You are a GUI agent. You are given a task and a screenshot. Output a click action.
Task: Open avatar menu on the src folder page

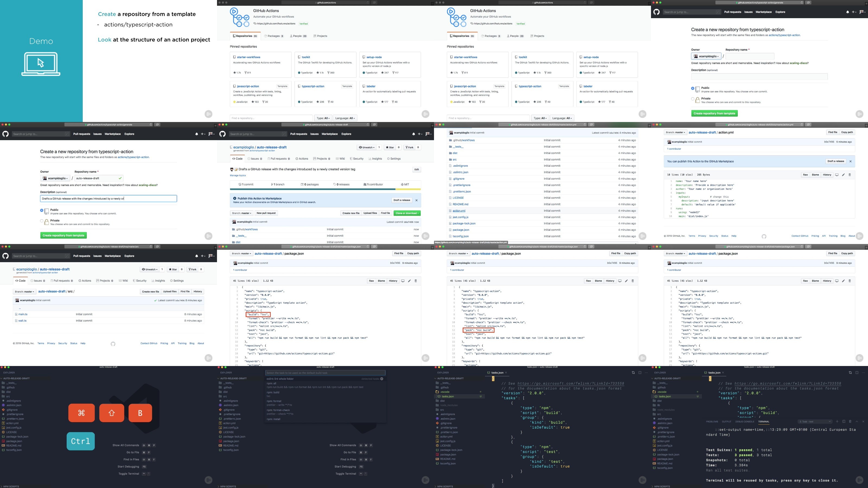[211, 256]
